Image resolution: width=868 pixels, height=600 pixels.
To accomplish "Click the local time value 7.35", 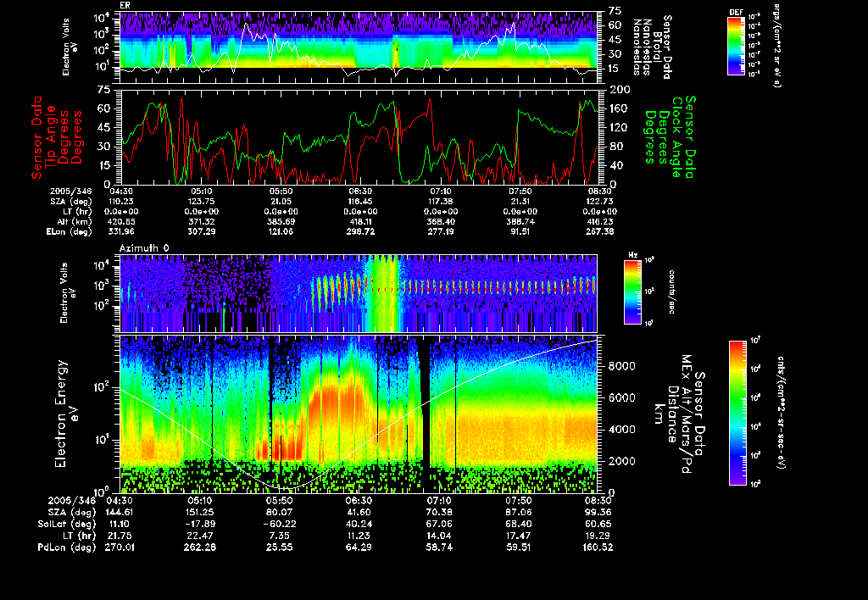I will click(279, 536).
